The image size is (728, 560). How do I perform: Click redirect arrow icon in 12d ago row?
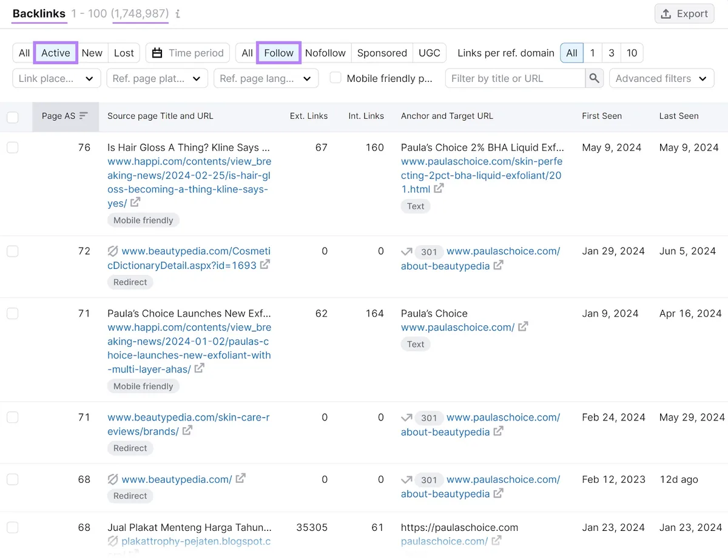point(406,479)
